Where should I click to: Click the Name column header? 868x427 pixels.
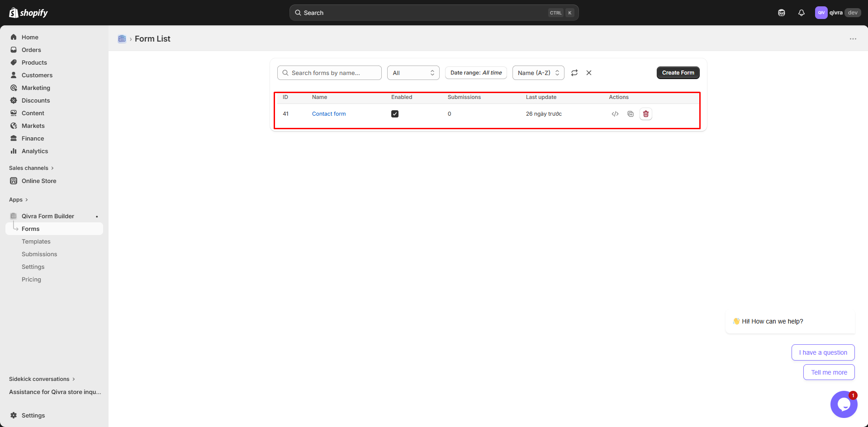[319, 97]
